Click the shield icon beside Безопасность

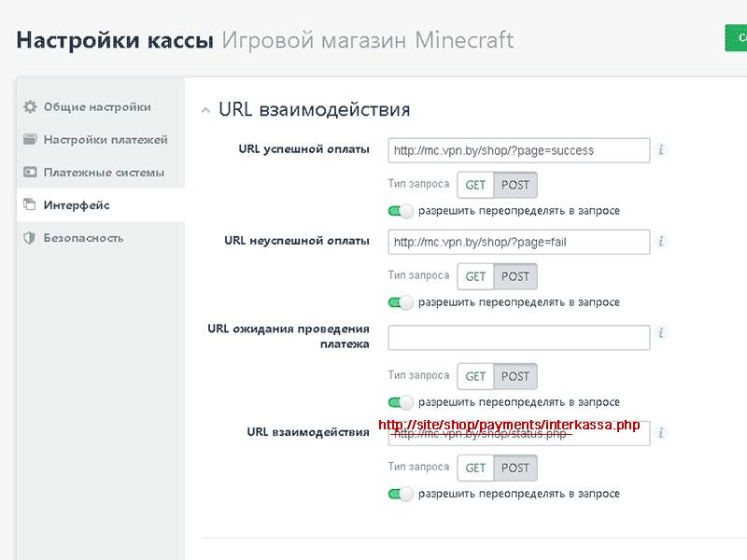[30, 238]
